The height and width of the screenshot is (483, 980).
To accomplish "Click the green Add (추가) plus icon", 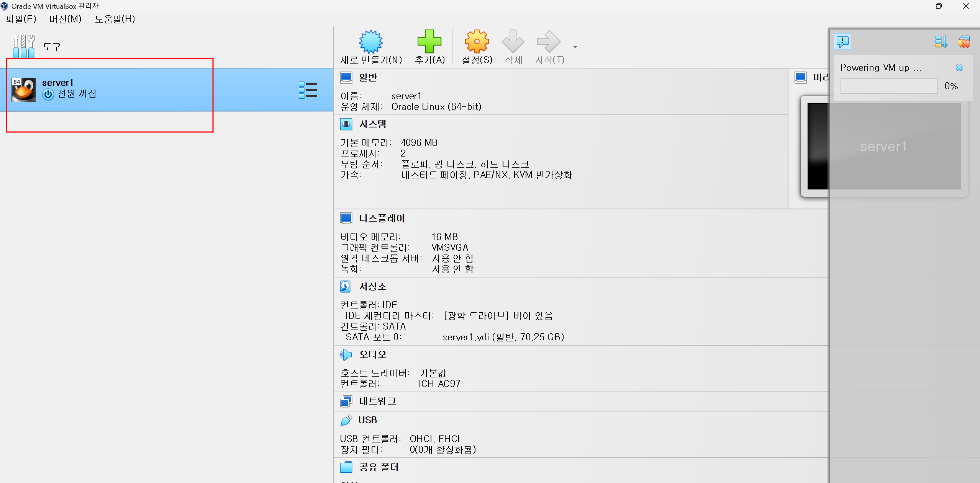I will pos(429,42).
